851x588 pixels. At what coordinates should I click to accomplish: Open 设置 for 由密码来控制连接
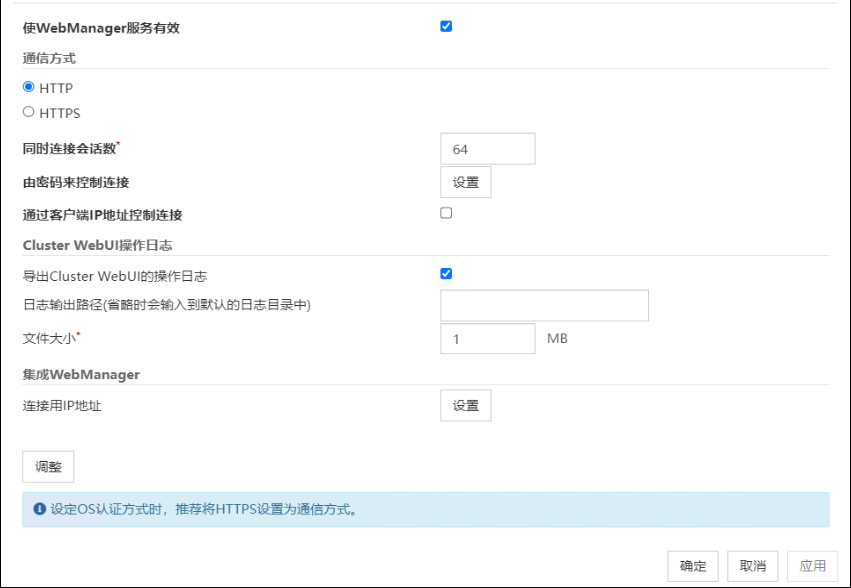(465, 182)
